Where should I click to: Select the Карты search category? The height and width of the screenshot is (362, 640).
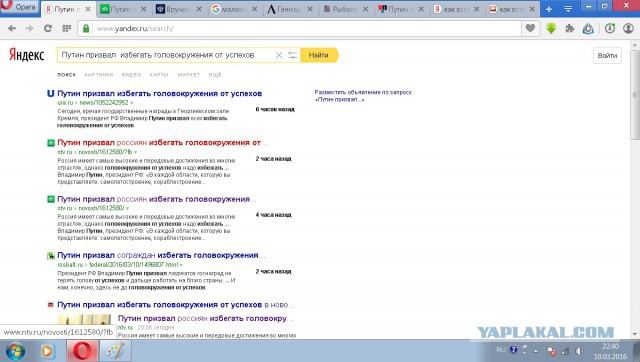point(159,75)
